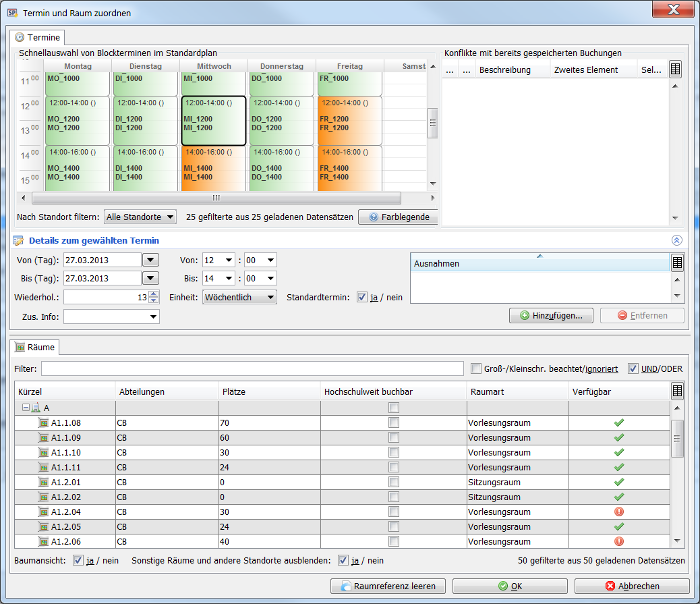Toggle Standardtermin ja/nein checkbox
Image resolution: width=700 pixels, height=604 pixels.
(x=362, y=297)
